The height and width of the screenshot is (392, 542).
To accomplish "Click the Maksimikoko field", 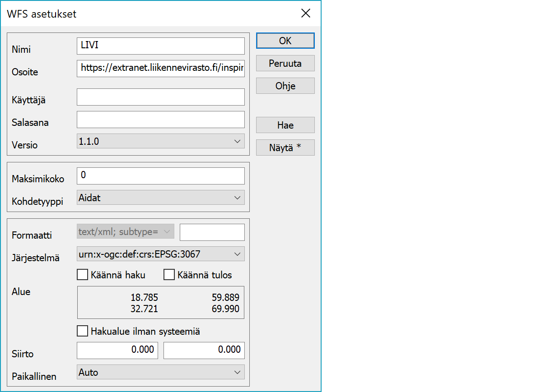I will click(x=160, y=176).
